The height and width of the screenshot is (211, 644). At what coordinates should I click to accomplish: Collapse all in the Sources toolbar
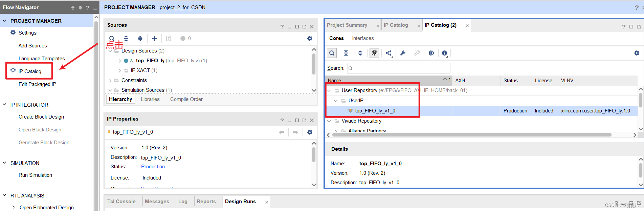tap(126, 38)
